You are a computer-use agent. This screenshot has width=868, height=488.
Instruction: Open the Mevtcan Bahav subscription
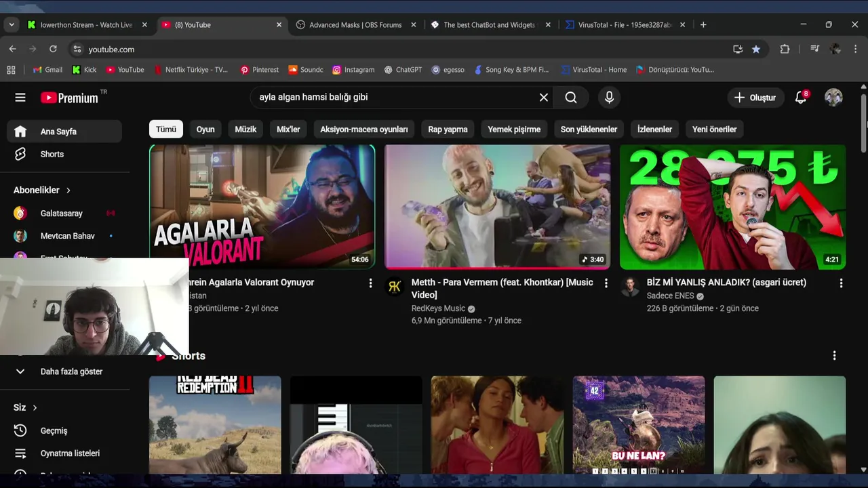tap(64, 236)
